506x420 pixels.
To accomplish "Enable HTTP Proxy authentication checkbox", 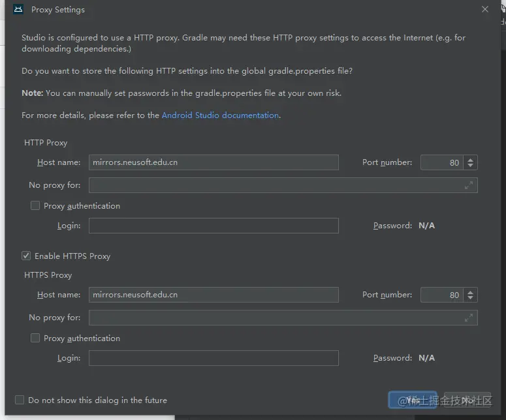I will (x=35, y=205).
